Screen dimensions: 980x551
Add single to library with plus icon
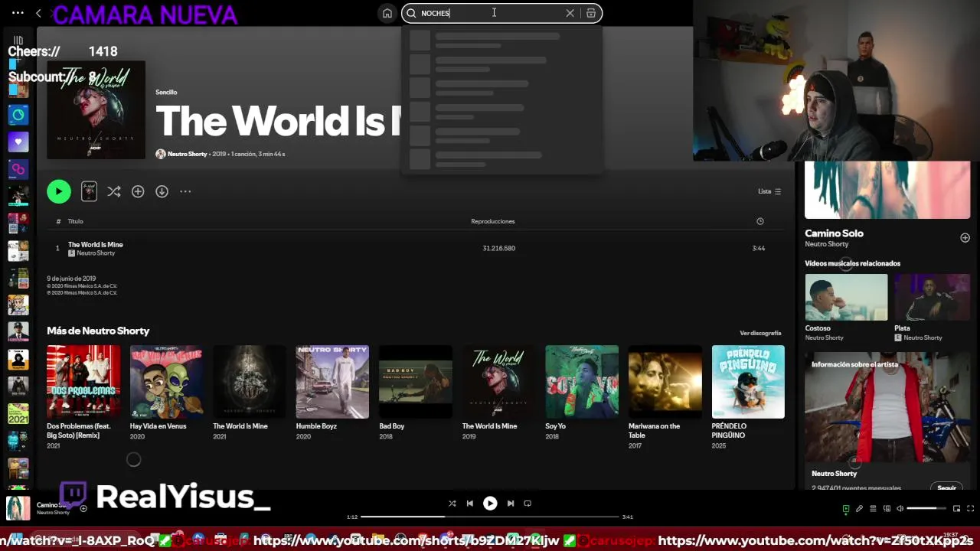point(138,191)
